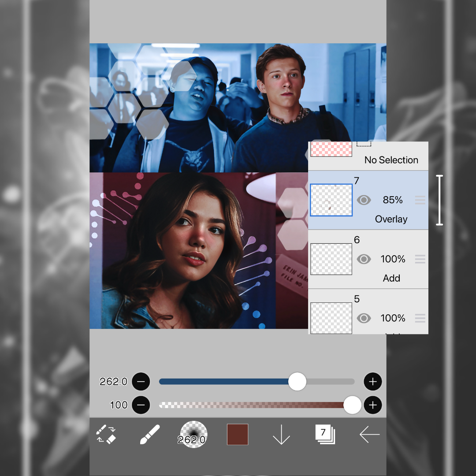Toggle the brush/eraser switch tool
This screenshot has width=476, height=476.
(106, 435)
